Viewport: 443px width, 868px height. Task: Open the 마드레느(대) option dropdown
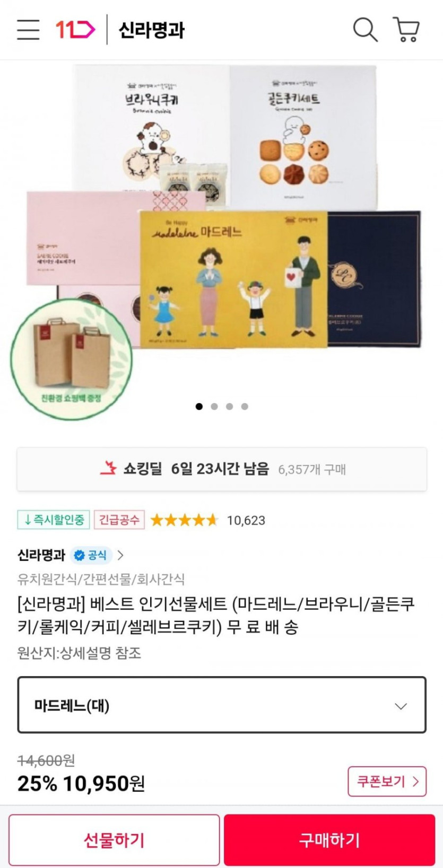(x=222, y=705)
